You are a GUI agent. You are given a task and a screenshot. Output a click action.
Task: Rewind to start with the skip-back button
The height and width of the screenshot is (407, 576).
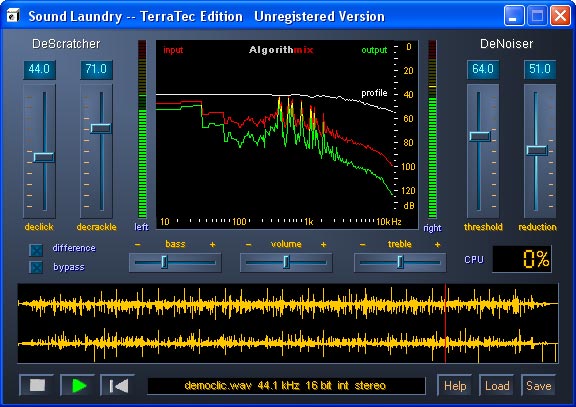[119, 385]
